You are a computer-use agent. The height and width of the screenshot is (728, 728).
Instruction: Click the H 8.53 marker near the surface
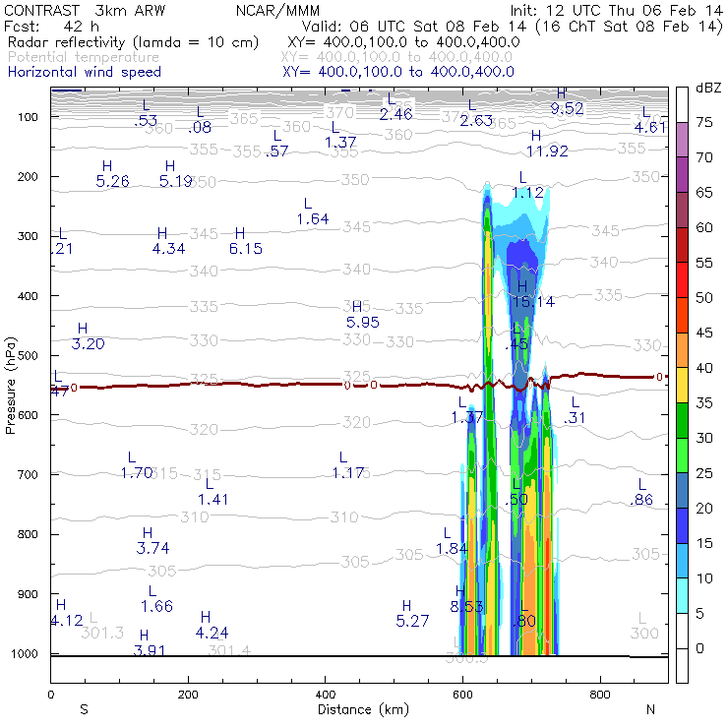pos(466,599)
